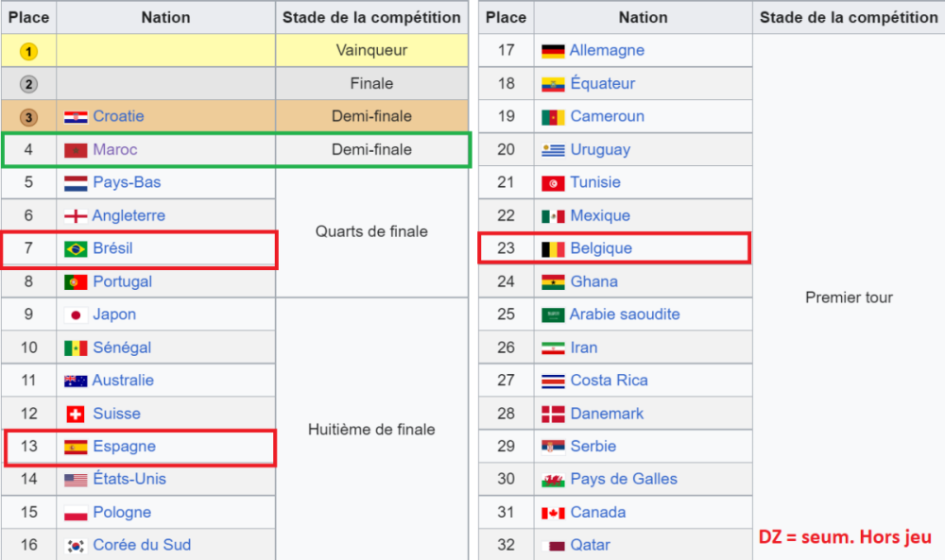Follow the Équateur link
The image size is (945, 560).
click(603, 83)
